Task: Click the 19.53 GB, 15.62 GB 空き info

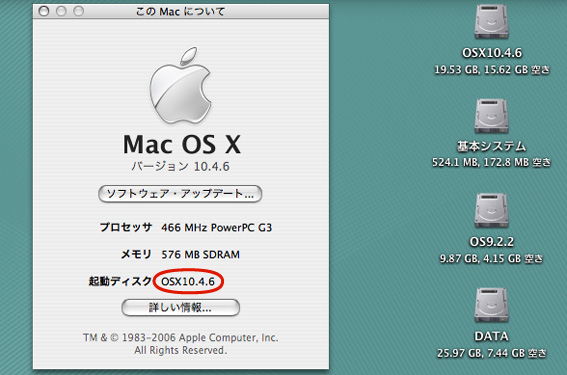Action: pyautogui.click(x=492, y=69)
